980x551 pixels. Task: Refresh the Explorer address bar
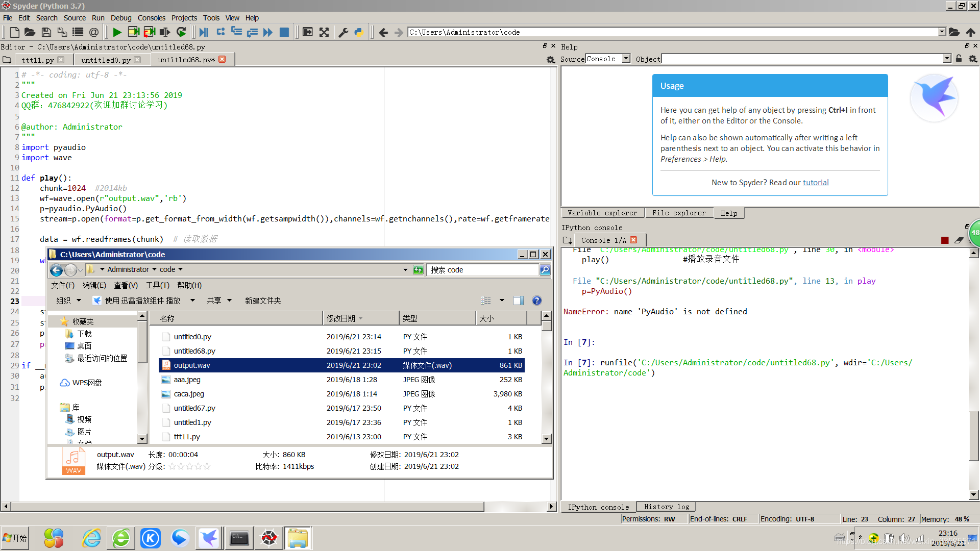click(418, 269)
